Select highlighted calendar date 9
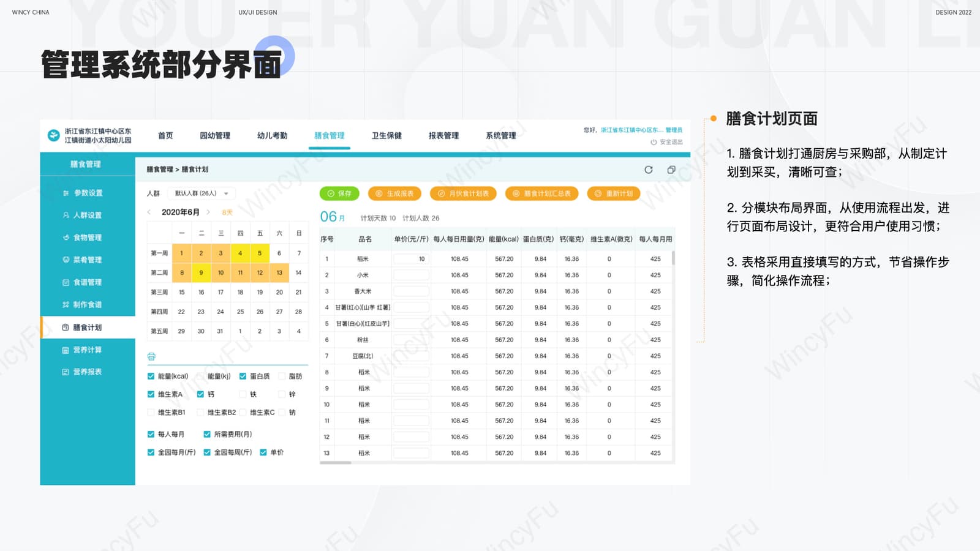The image size is (980, 551). point(201,273)
